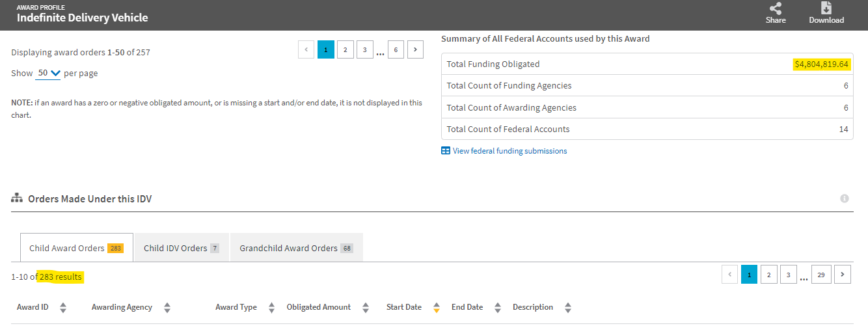Go to next page of award orders chart

pyautogui.click(x=416, y=49)
